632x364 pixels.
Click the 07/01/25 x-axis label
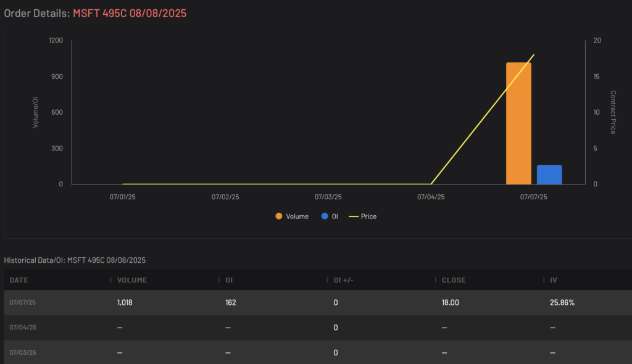point(123,197)
